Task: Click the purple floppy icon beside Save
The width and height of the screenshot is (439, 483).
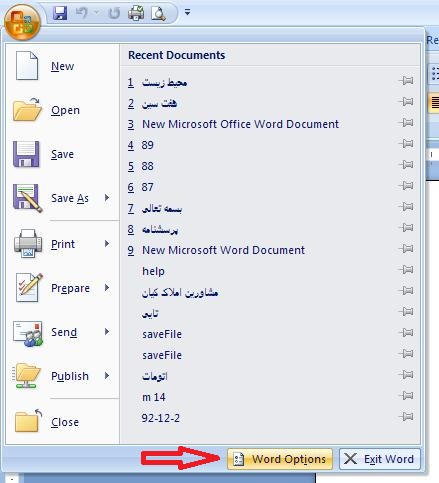Action: [x=26, y=154]
